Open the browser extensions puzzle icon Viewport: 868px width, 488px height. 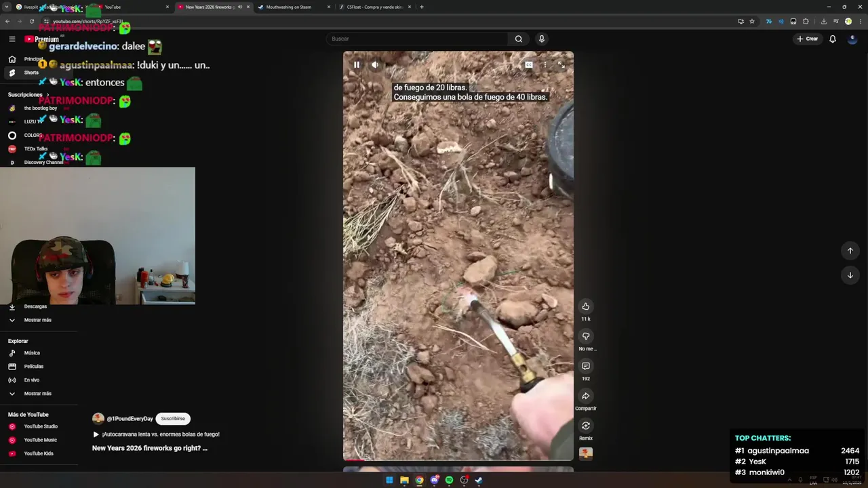click(x=806, y=21)
